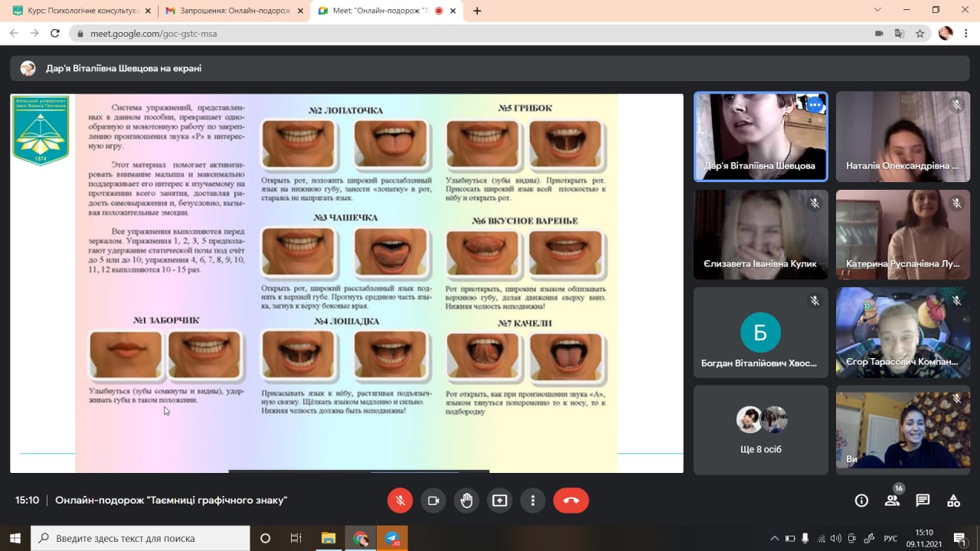Toggle the camera on or off
The height and width of the screenshot is (551, 980).
click(433, 500)
